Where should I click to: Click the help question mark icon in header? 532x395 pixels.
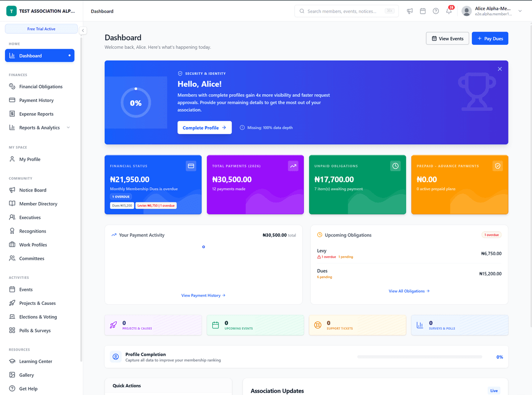point(436,11)
